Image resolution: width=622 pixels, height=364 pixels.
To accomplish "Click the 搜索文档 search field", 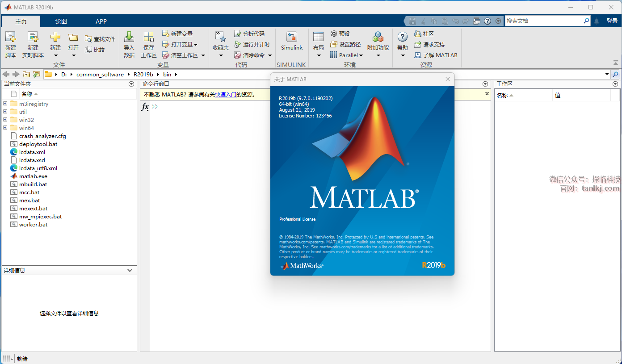I will (544, 21).
